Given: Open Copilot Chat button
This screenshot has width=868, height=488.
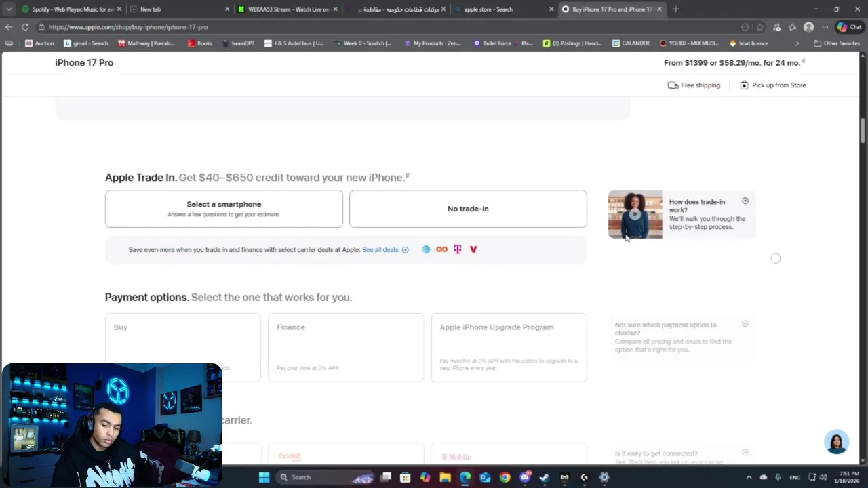Looking at the screenshot, I should click(x=850, y=27).
